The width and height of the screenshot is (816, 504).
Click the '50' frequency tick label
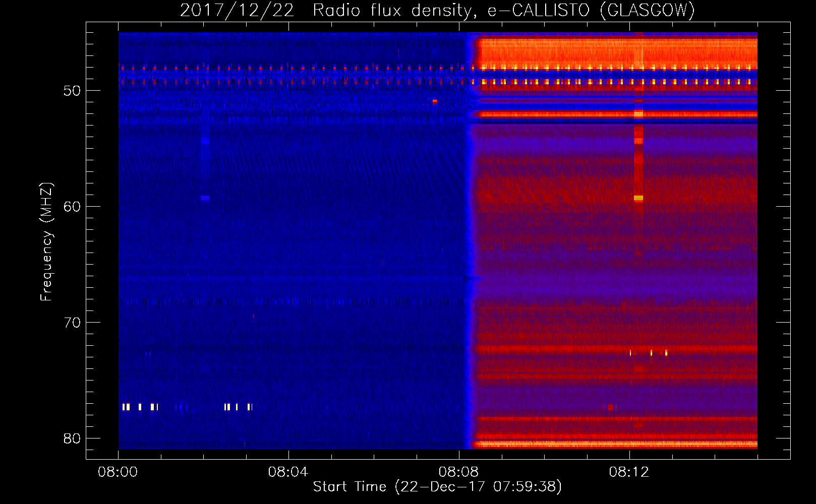72,91
